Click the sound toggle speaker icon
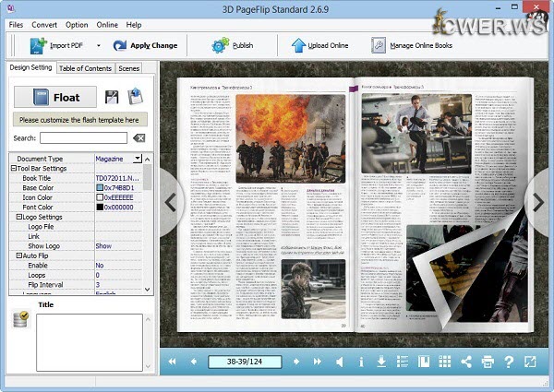554x392 pixels. (340, 362)
